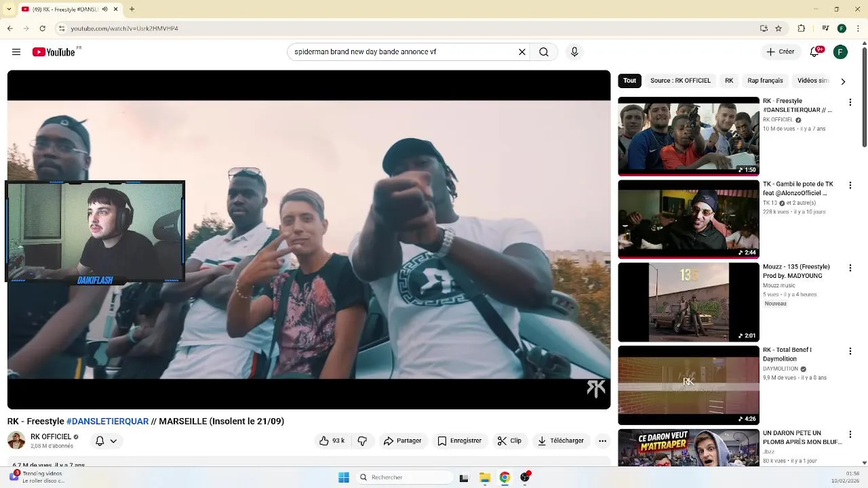Install app icon in the address bar

pos(764,28)
